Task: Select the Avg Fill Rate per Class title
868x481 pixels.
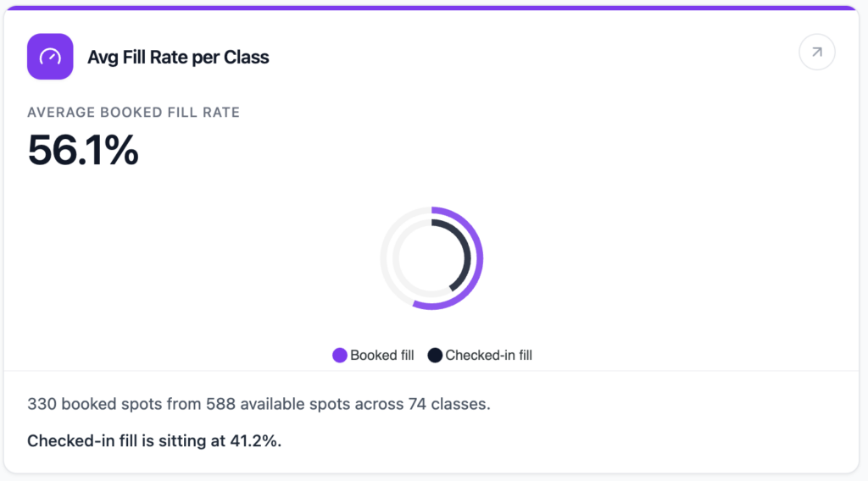Action: coord(178,58)
